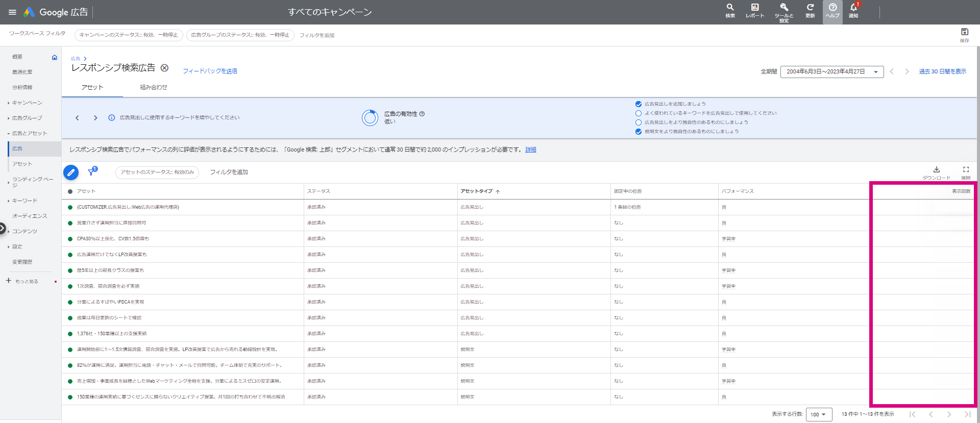Click フィルタを追加 above asset table

(x=229, y=172)
